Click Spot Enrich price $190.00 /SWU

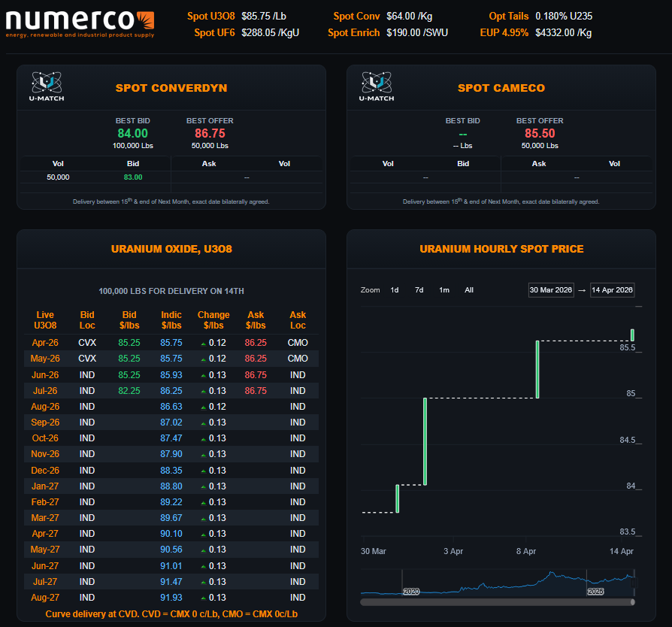(x=417, y=32)
